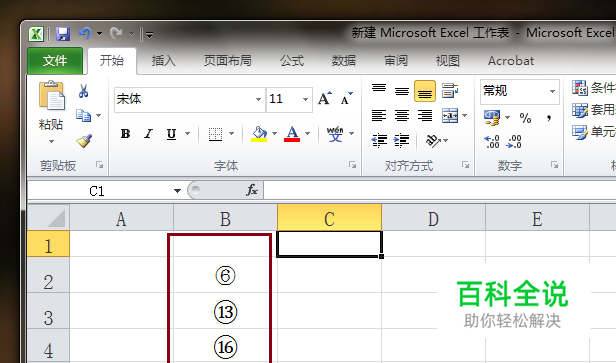Click the cell borders icon

pyautogui.click(x=215, y=134)
